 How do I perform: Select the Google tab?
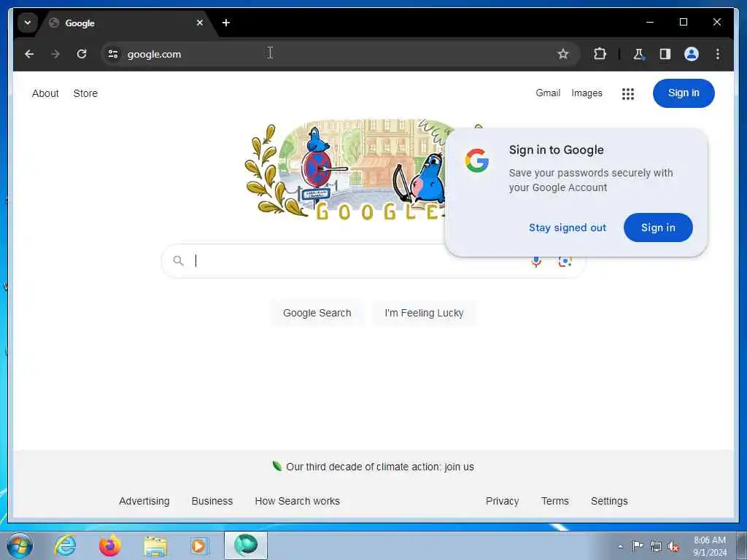coord(126,23)
